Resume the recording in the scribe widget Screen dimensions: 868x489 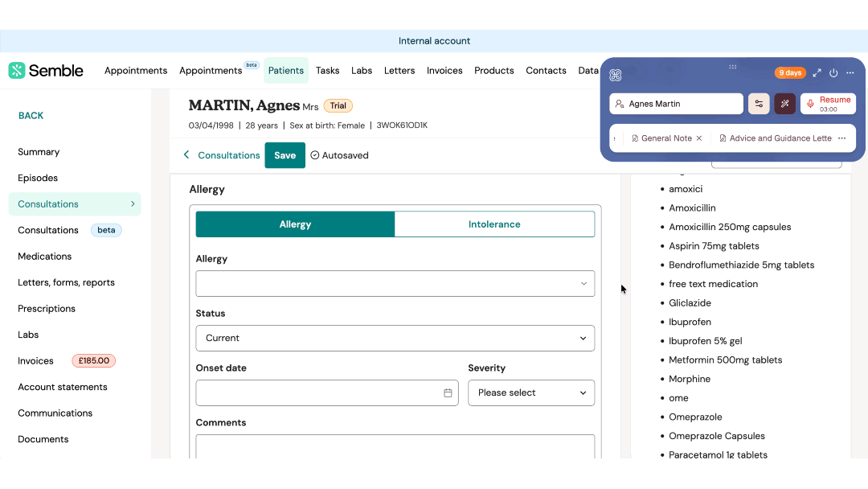point(828,104)
